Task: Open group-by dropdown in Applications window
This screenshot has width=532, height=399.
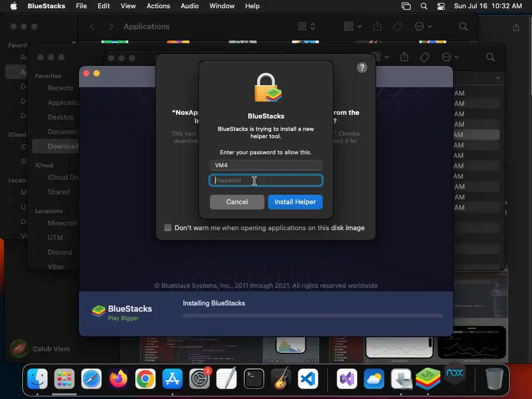Action: pos(352,26)
